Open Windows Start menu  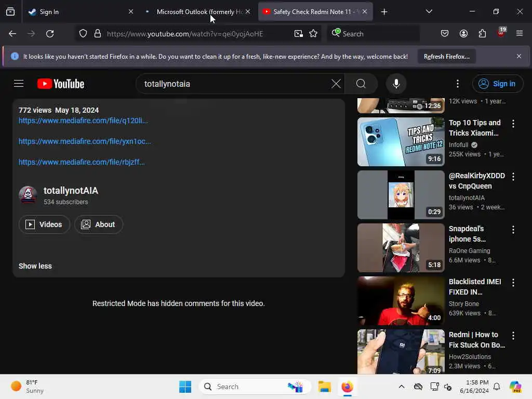(185, 387)
